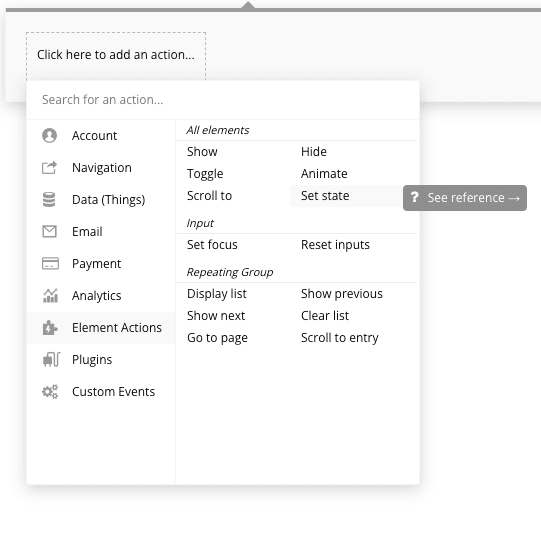The image size is (541, 533).
Task: Click the question mark reference icon
Action: (414, 198)
